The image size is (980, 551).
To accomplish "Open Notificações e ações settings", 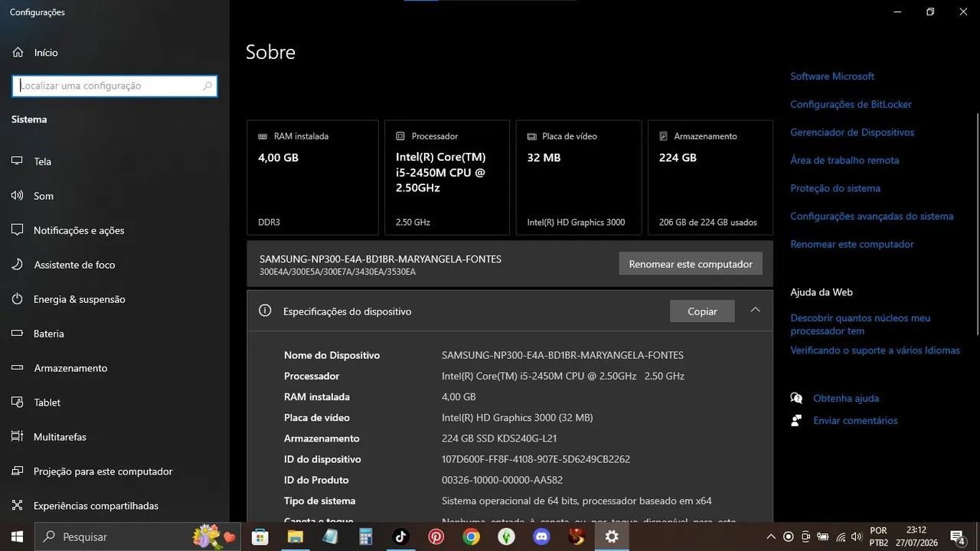I will coord(79,230).
